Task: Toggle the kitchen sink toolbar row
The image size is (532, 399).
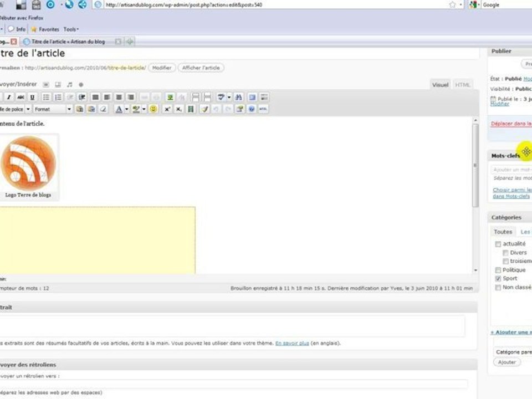Action: click(x=264, y=98)
